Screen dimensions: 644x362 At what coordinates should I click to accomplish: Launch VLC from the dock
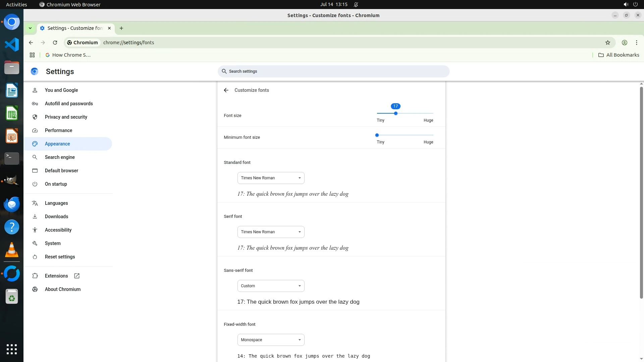[12, 250]
